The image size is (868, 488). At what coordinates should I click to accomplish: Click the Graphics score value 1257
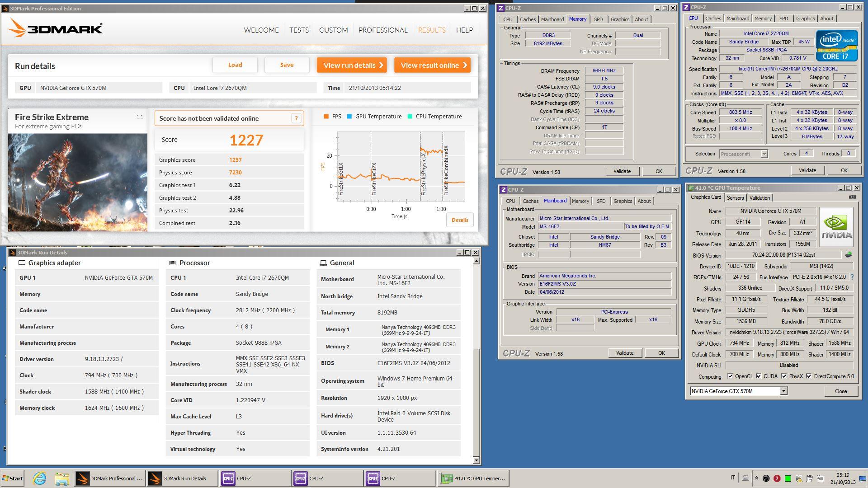click(236, 160)
